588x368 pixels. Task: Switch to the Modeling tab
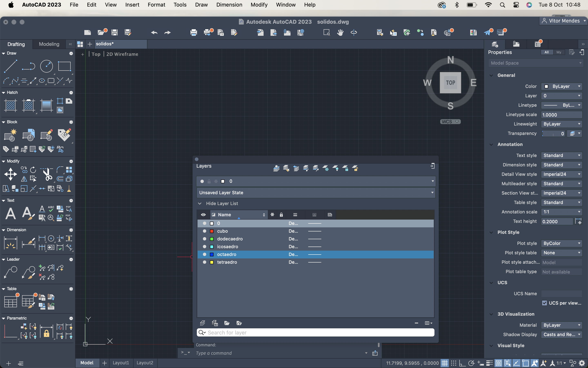(x=49, y=44)
